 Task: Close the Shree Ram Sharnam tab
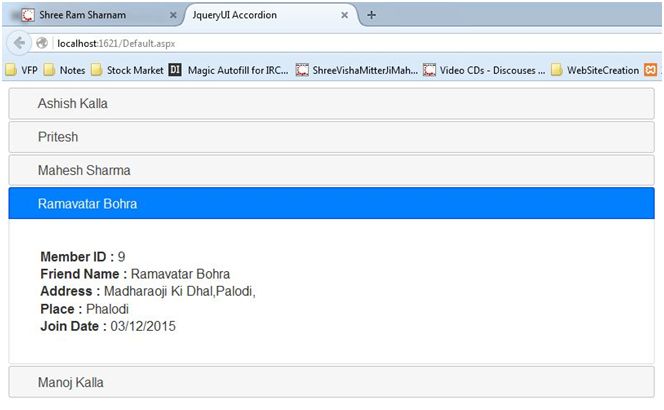[x=173, y=15]
